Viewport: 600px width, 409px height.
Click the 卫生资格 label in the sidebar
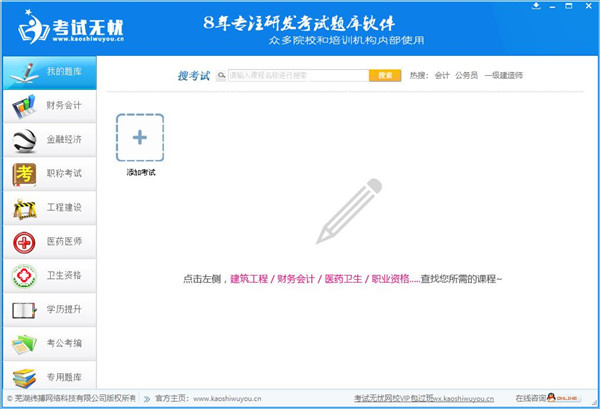(x=64, y=275)
